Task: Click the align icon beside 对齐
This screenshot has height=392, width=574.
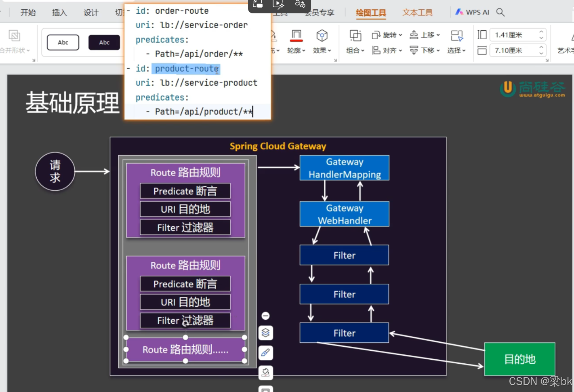Action: pyautogui.click(x=376, y=51)
